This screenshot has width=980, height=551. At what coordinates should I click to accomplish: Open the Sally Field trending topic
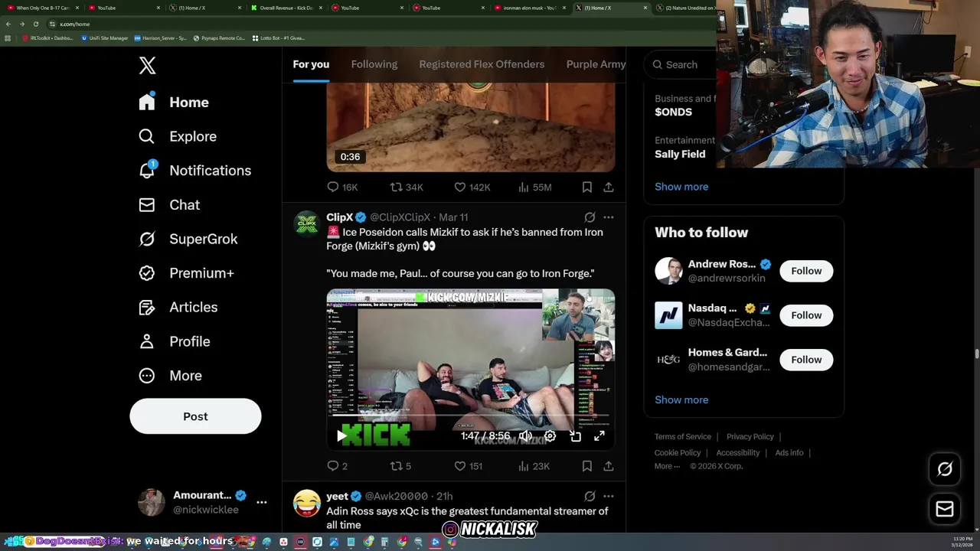[x=680, y=154]
